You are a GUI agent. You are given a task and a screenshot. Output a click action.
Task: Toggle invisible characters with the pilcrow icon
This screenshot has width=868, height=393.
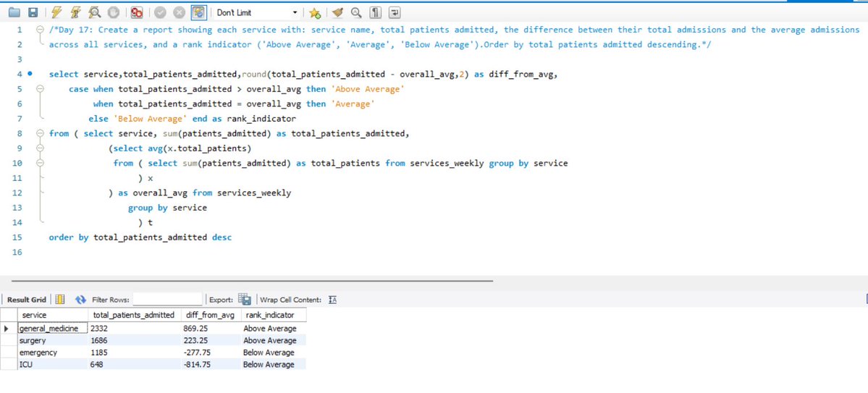(x=375, y=12)
